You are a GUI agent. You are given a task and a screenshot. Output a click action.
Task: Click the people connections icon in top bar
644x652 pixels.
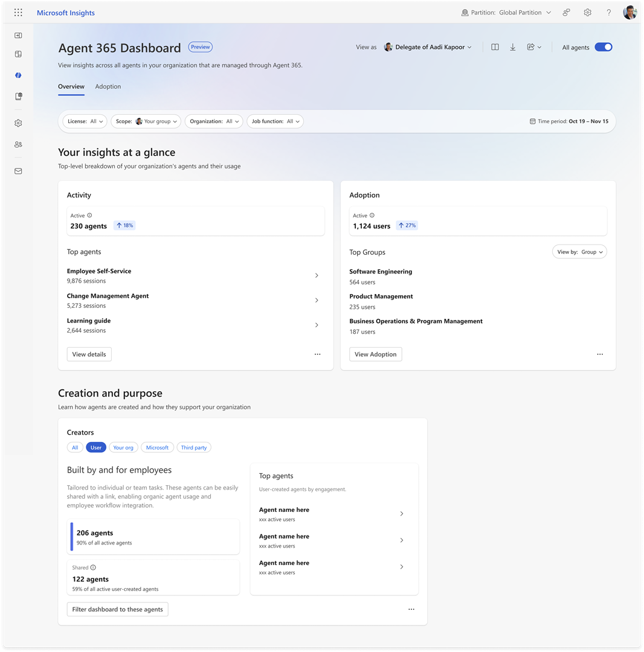pyautogui.click(x=566, y=13)
